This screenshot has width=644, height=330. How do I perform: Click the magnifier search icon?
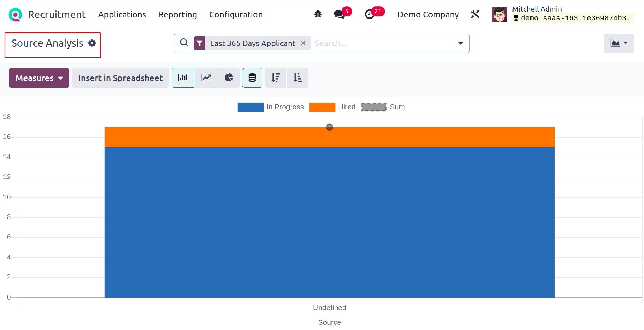184,43
